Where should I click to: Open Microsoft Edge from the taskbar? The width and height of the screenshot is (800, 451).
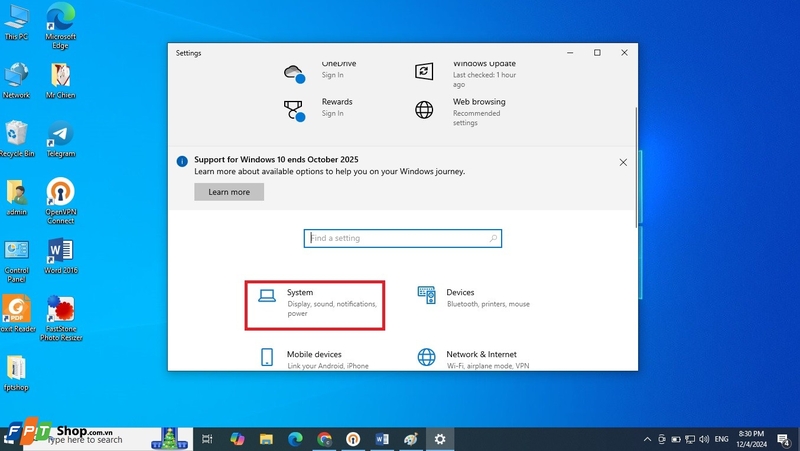coord(295,439)
